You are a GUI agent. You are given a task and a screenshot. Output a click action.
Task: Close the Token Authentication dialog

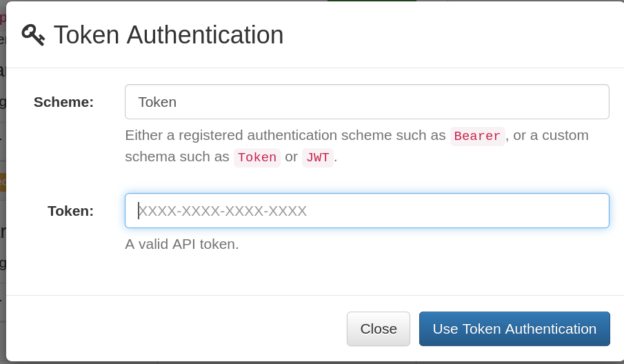click(378, 329)
